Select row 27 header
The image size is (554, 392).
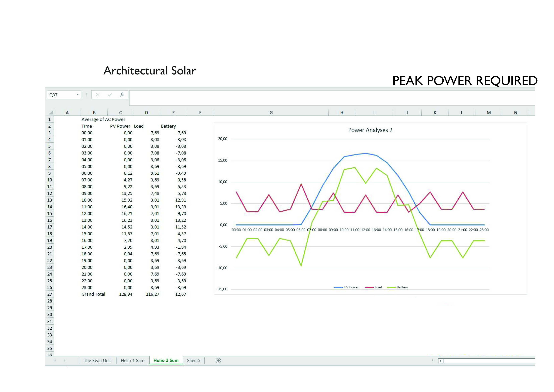tap(49, 294)
